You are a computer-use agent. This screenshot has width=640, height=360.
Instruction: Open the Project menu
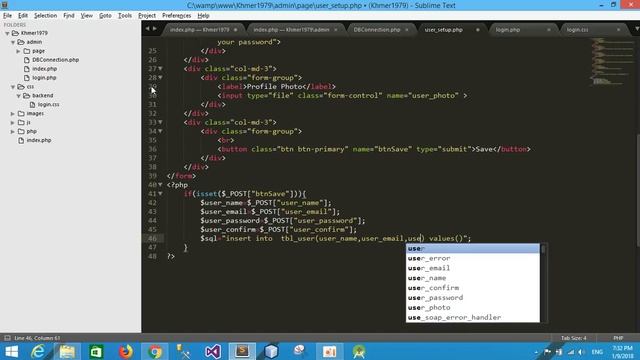[x=147, y=16]
